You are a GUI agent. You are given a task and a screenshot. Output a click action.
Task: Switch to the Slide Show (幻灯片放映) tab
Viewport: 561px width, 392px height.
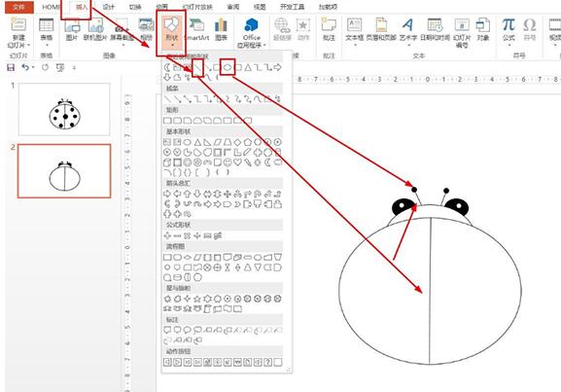point(197,7)
